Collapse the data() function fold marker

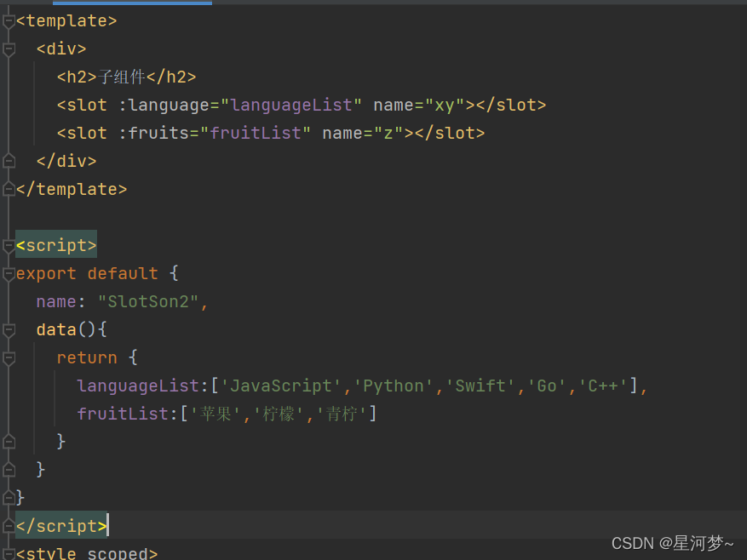point(9,329)
